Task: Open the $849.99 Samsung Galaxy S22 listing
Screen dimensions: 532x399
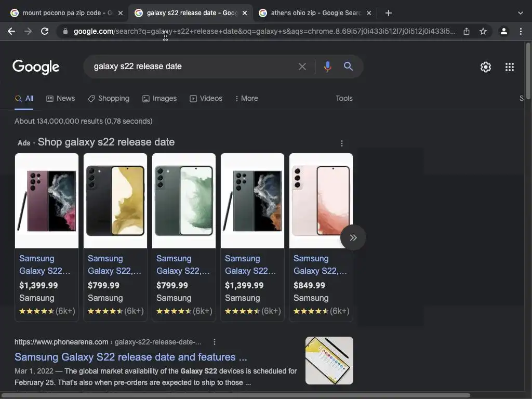Action: pos(320,264)
